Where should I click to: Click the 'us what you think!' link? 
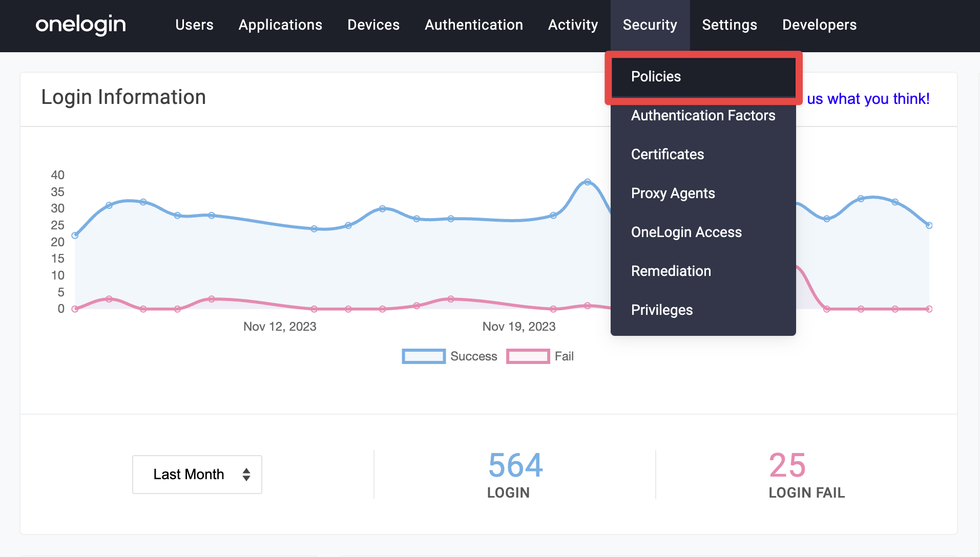[868, 98]
